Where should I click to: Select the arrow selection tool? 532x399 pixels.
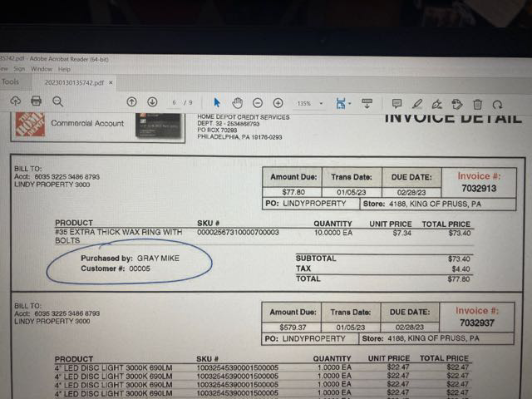pos(217,102)
